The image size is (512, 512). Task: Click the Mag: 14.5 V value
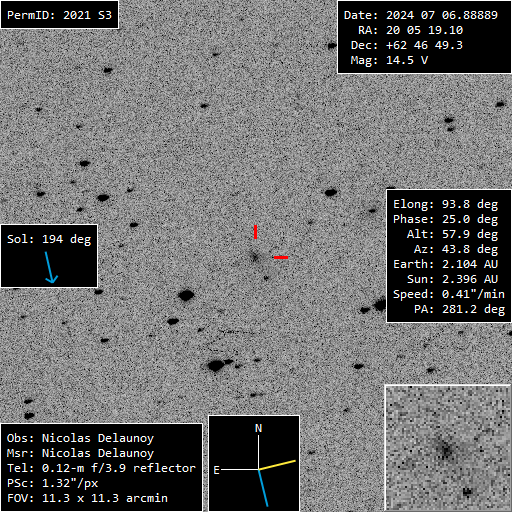pos(389,60)
